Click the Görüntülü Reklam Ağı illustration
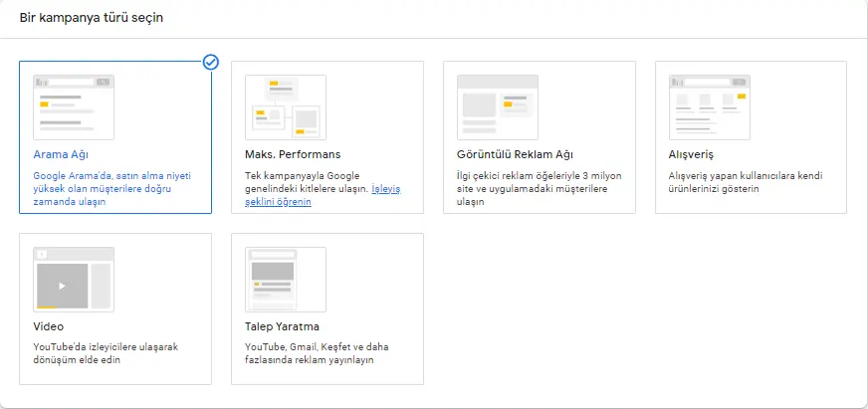This screenshot has height=409, width=868. coord(498,107)
